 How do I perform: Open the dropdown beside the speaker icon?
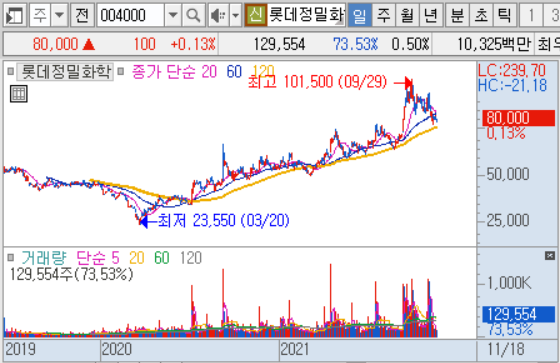pos(236,15)
